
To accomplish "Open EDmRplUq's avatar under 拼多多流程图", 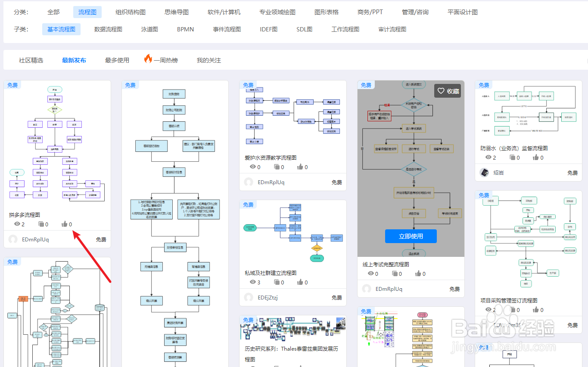I will tap(12, 239).
